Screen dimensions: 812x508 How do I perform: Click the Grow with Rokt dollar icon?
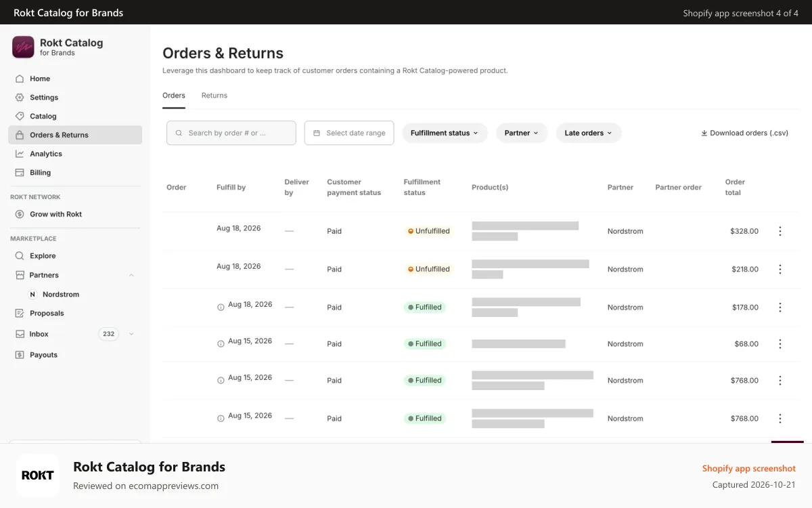[20, 214]
